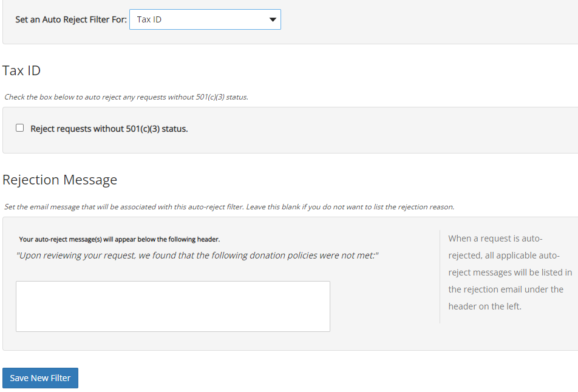Viewport: 578px width, 392px height.
Task: Check 'Reject requests without 501(c)(3) status' box
Action: coord(20,128)
